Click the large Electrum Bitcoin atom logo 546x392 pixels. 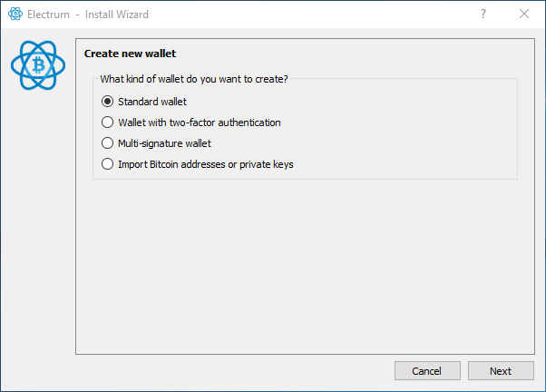coord(38,65)
